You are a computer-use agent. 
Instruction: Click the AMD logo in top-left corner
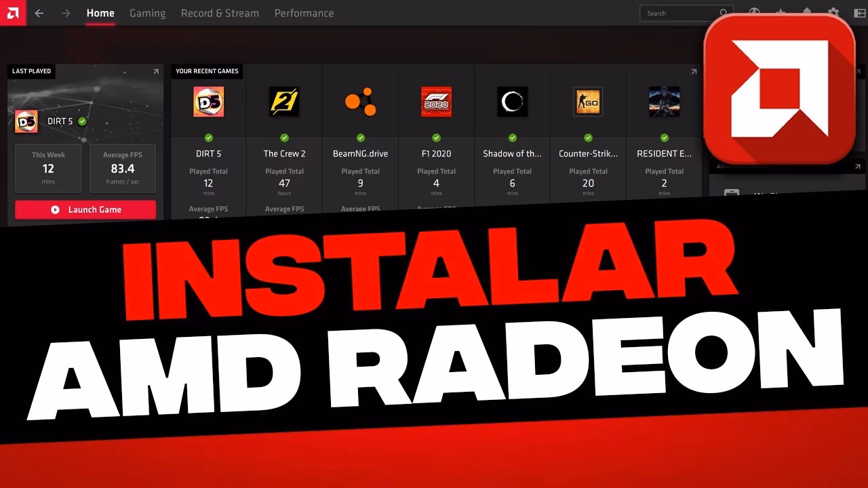13,13
